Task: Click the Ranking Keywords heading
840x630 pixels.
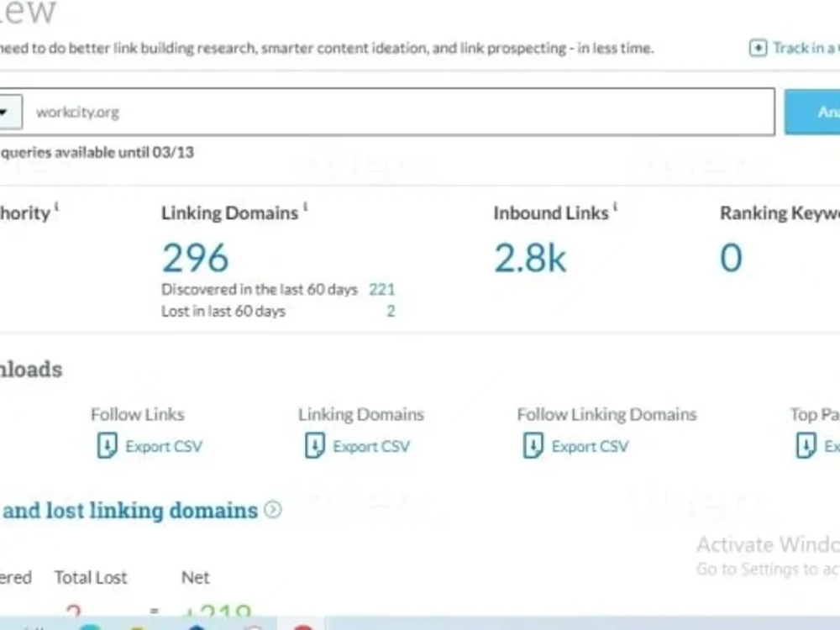Action: [780, 213]
